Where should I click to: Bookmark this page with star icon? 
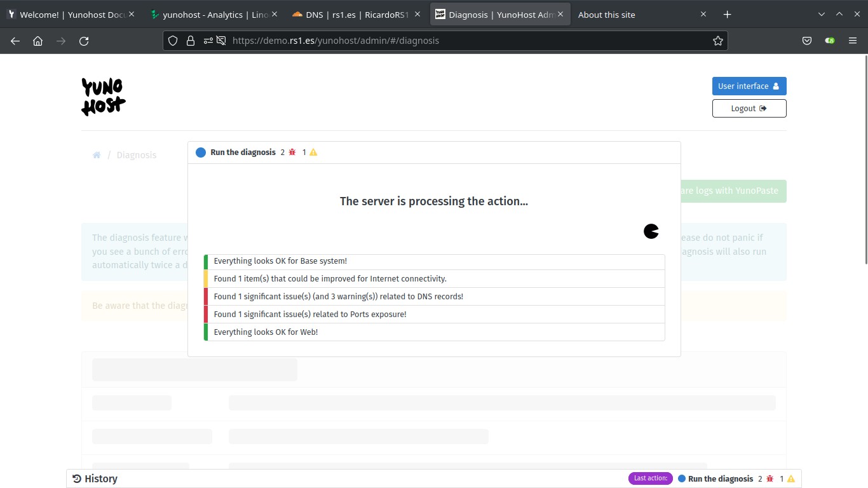tap(717, 41)
